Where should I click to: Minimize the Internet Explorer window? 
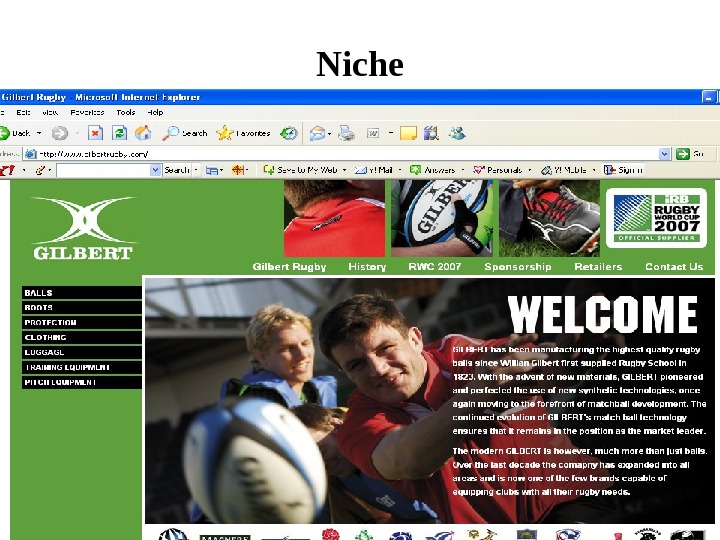click(709, 97)
